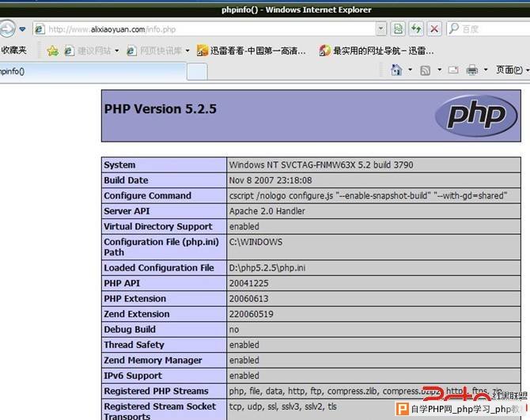The height and width of the screenshot is (420, 530).
Task: Click the Registered Stream Socket Transports label
Action: (160, 411)
